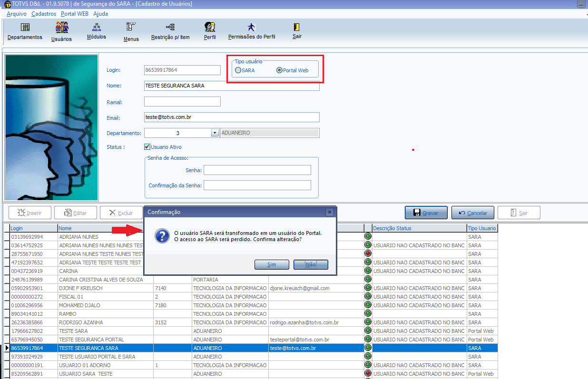
Task: Click email djone.kreusch@gmail.com cell
Action: pyautogui.click(x=316, y=288)
